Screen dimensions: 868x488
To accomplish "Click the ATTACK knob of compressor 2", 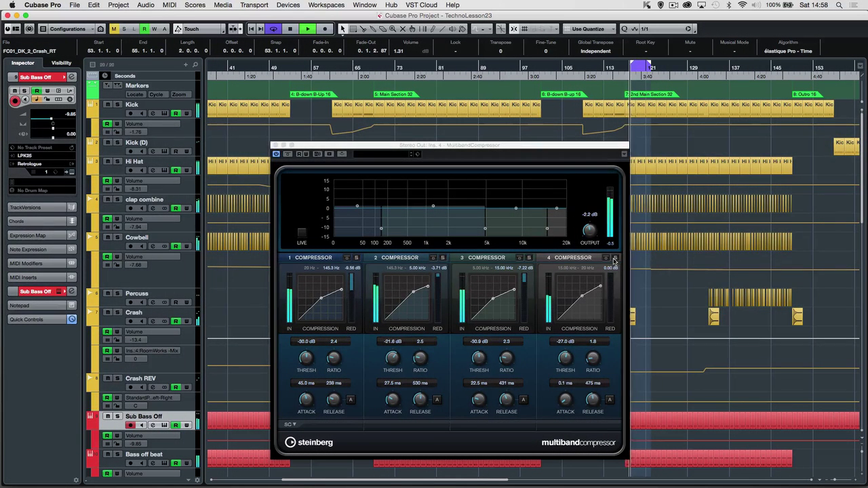I will click(x=393, y=399).
